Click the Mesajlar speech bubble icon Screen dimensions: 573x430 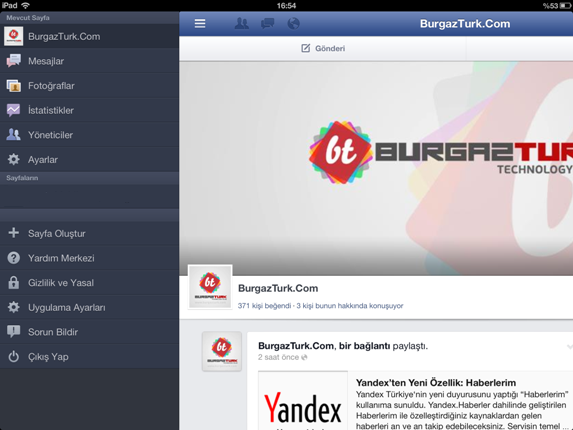pyautogui.click(x=14, y=61)
